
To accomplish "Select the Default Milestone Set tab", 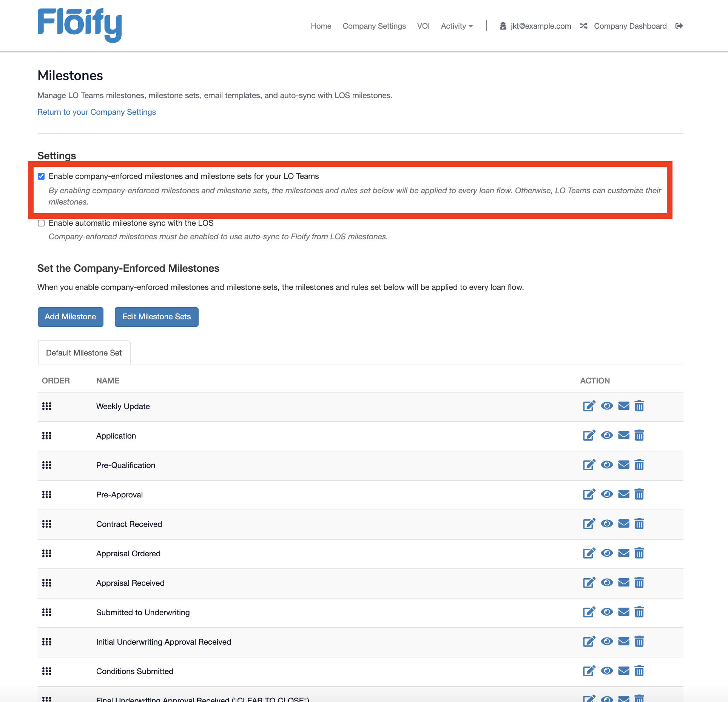I will coord(84,353).
